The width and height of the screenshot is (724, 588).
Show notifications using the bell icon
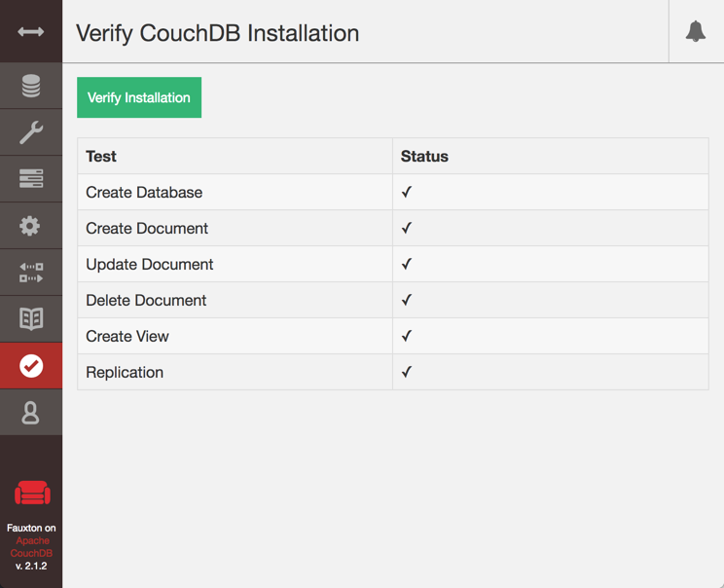[x=695, y=31]
